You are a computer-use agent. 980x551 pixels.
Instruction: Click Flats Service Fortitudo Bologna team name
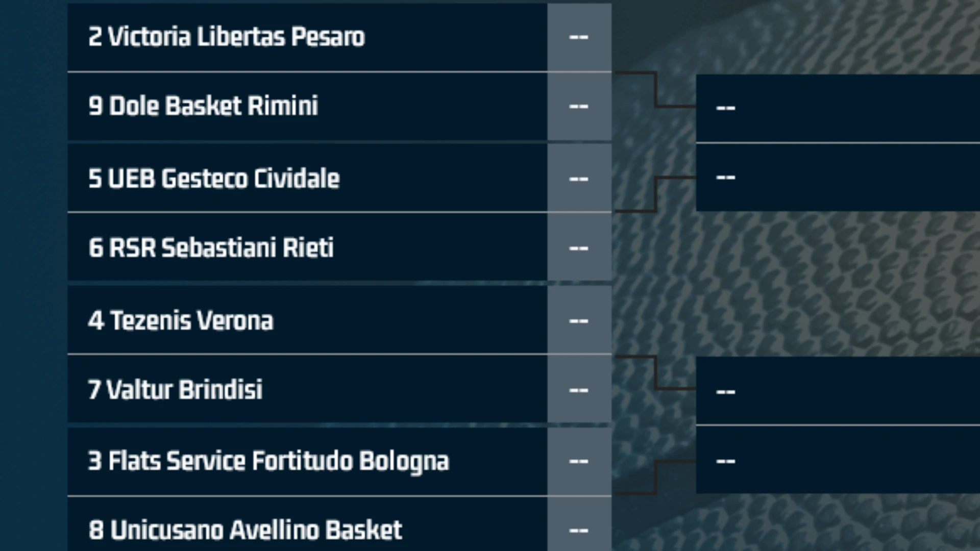pos(268,461)
